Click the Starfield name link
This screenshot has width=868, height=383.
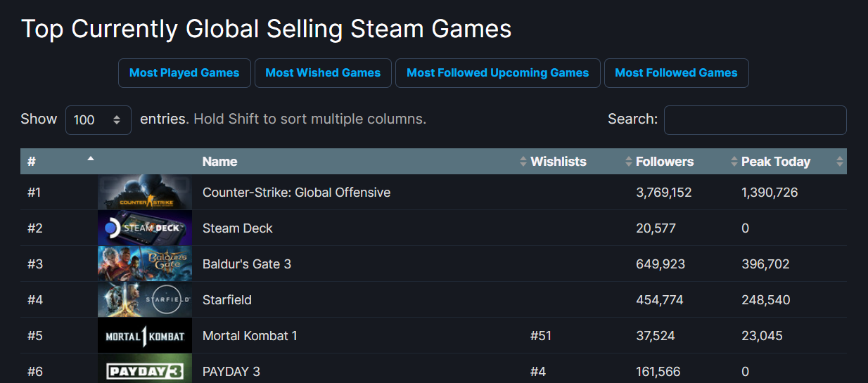point(227,300)
